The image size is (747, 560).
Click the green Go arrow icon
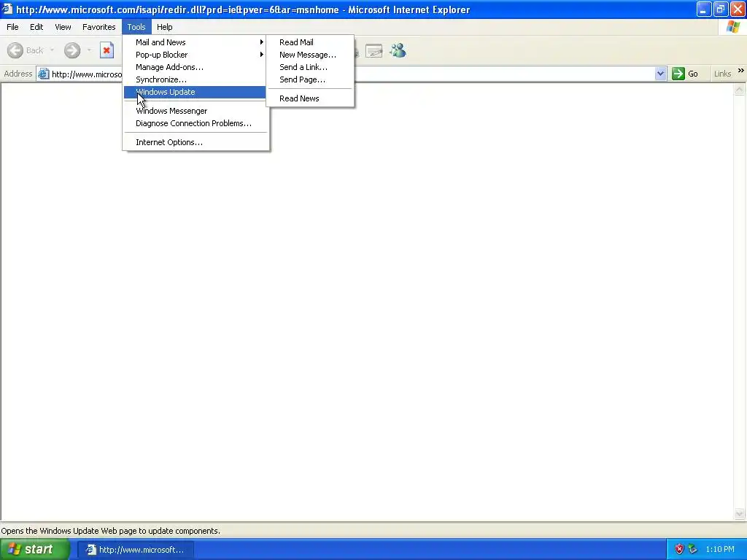[x=678, y=74]
